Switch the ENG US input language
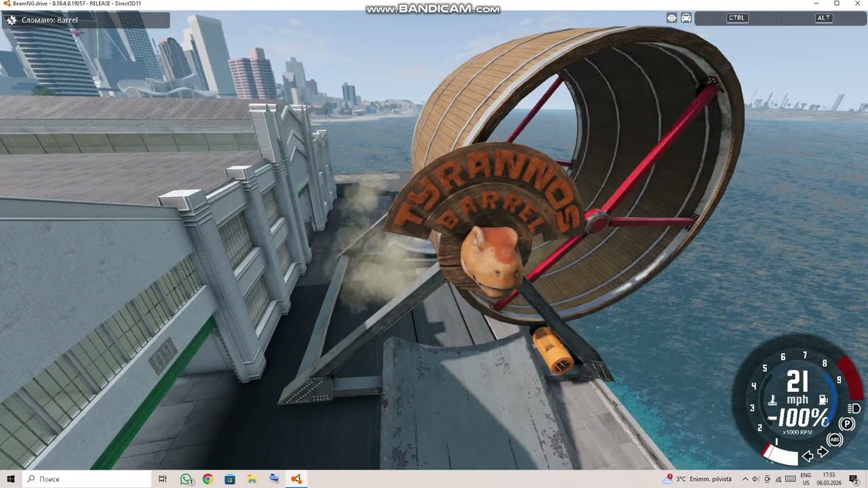Viewport: 868px width, 488px height. (806, 479)
